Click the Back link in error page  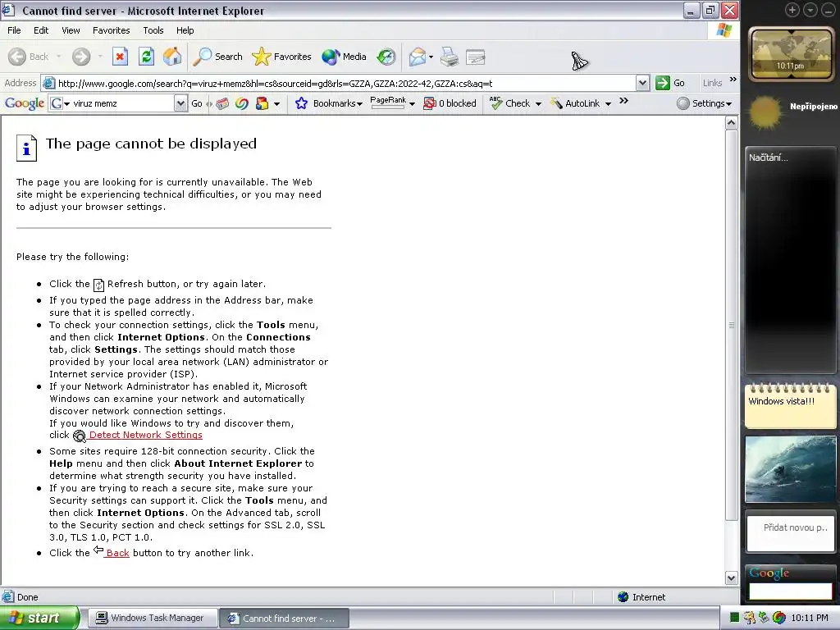[x=117, y=553]
